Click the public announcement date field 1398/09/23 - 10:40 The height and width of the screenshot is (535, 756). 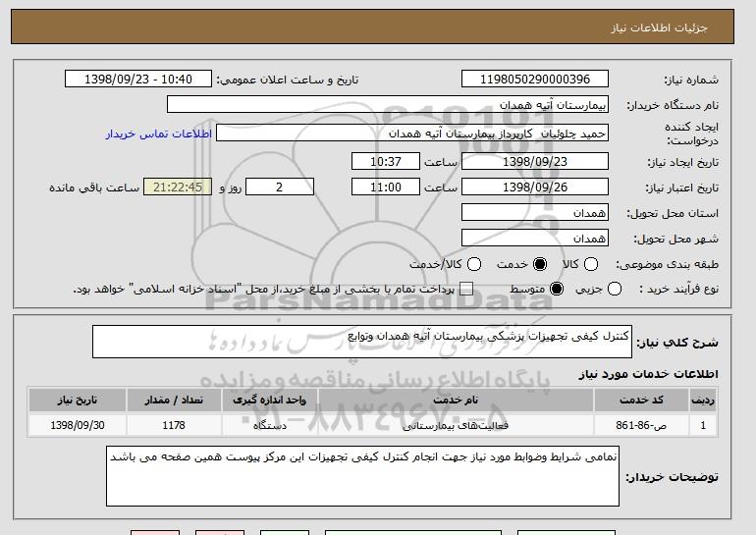[138, 80]
